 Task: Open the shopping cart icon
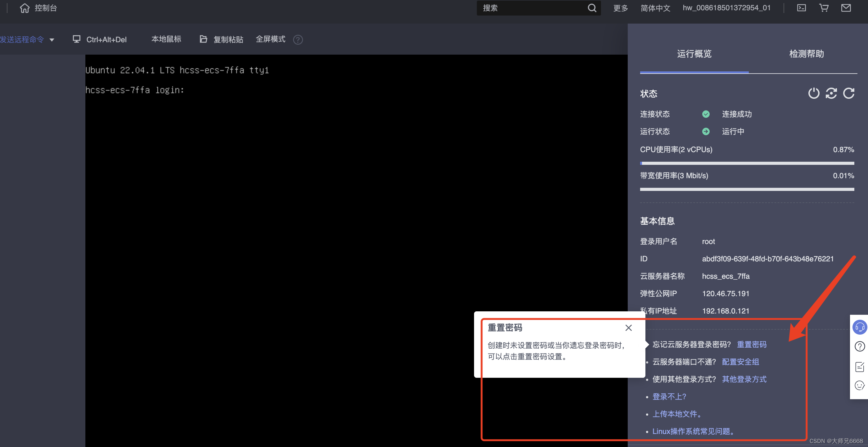pyautogui.click(x=824, y=8)
